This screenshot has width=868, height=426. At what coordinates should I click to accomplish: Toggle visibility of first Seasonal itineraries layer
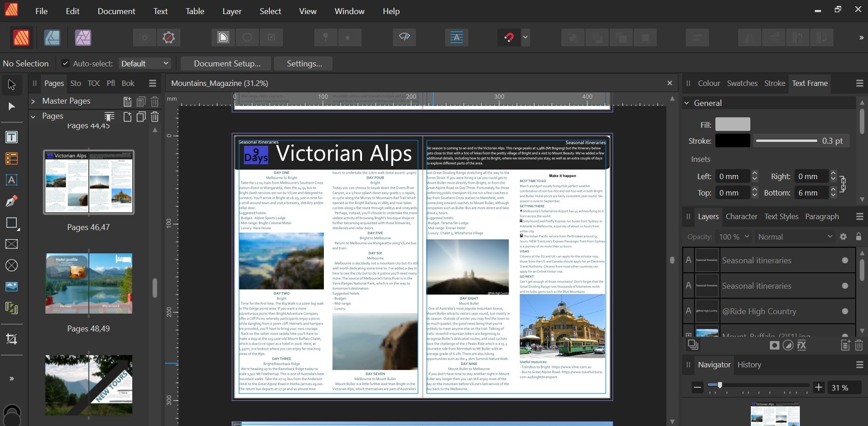click(x=845, y=261)
